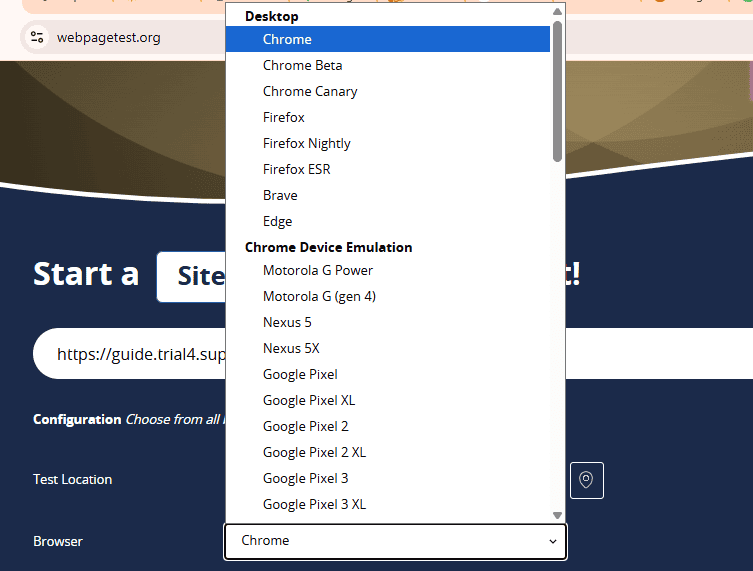Choose the Nexus 5 device
Viewport: 753px width, 571px height.
pos(388,322)
